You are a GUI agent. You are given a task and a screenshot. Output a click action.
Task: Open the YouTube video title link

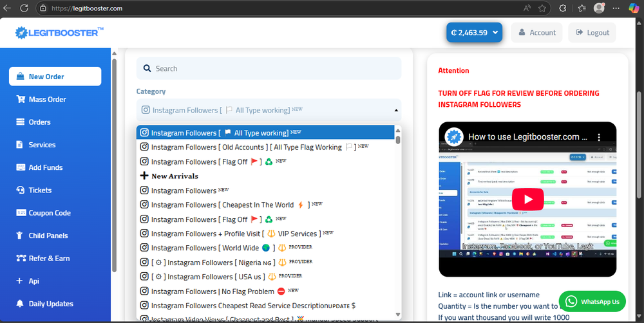(x=528, y=137)
